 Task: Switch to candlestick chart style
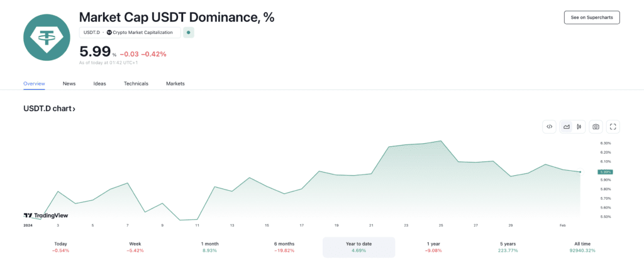pyautogui.click(x=579, y=127)
